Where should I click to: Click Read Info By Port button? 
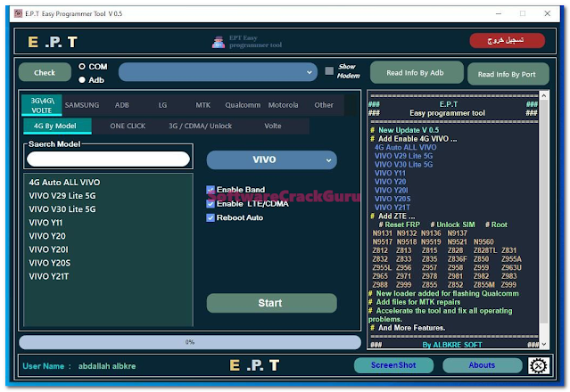(x=508, y=74)
